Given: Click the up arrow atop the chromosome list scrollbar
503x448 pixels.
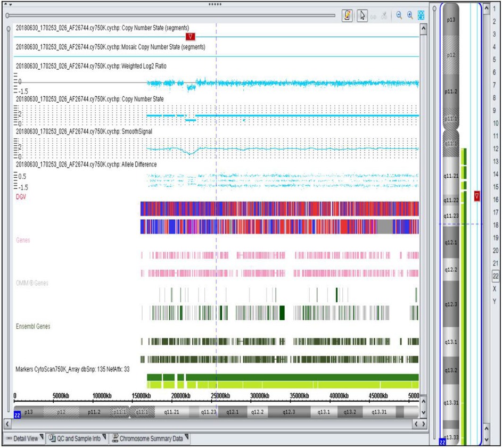Looking at the screenshot, I should (486, 8).
